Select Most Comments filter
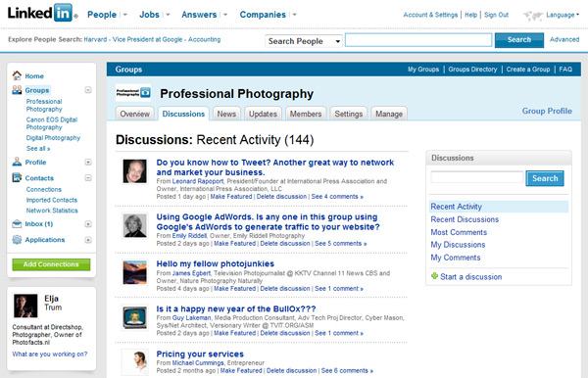This screenshot has width=588, height=378. 459,232
